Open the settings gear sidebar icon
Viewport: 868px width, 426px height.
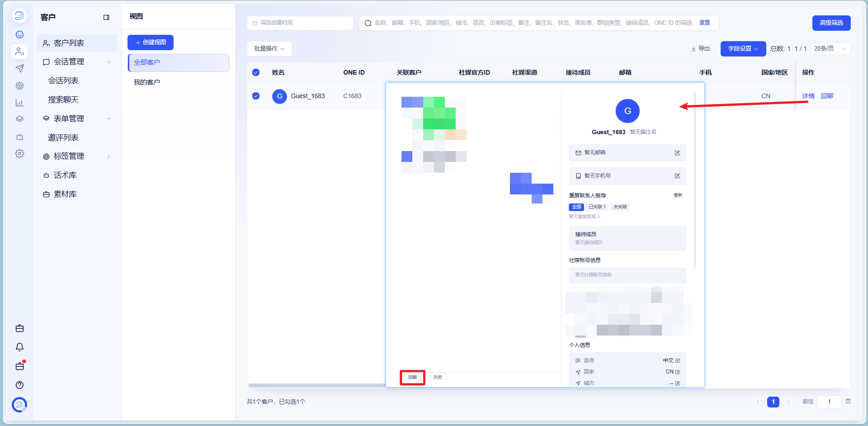click(19, 154)
